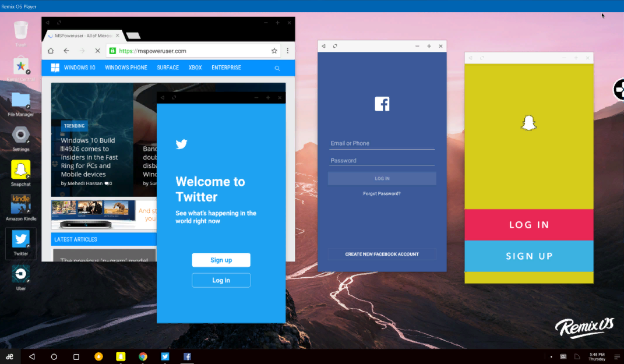
Task: Click the Chrome home button
Action: click(x=51, y=51)
